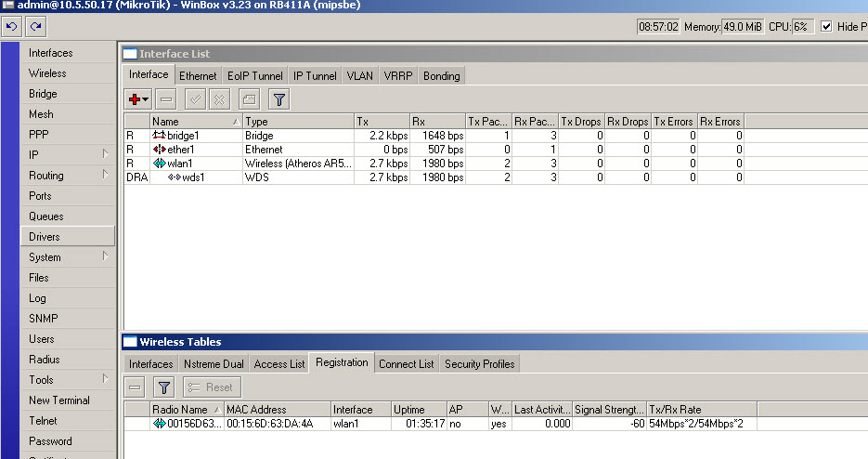Open Drivers in the sidebar menu
The width and height of the screenshot is (868, 459).
pos(68,237)
